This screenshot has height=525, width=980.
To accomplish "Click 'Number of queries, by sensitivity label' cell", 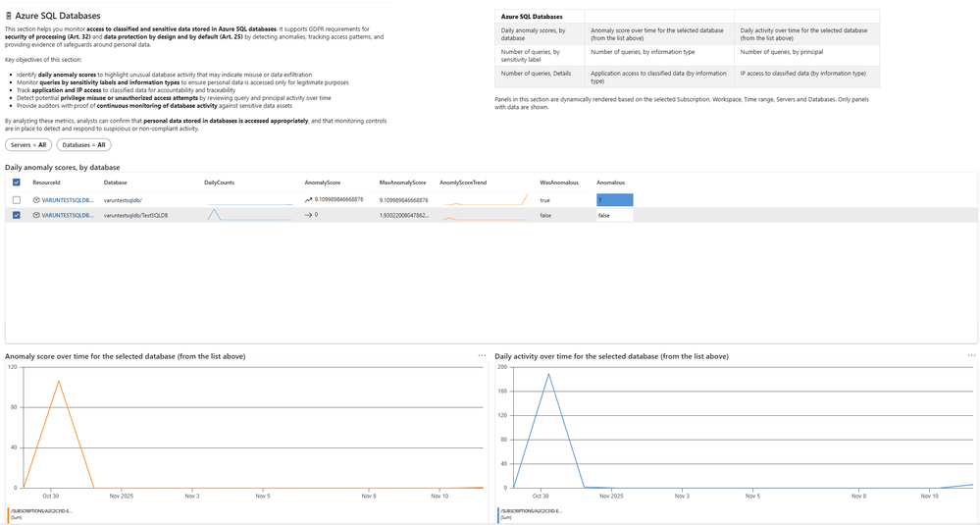I will [540, 56].
